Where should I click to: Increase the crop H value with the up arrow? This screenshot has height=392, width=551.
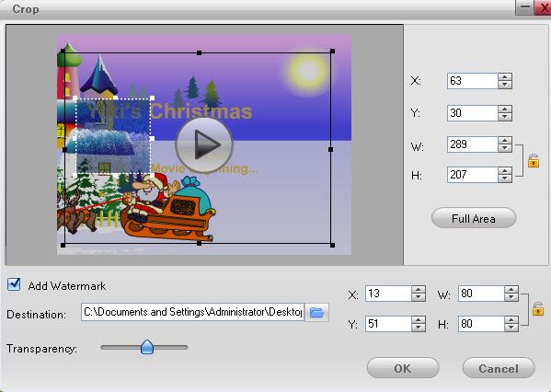(505, 171)
